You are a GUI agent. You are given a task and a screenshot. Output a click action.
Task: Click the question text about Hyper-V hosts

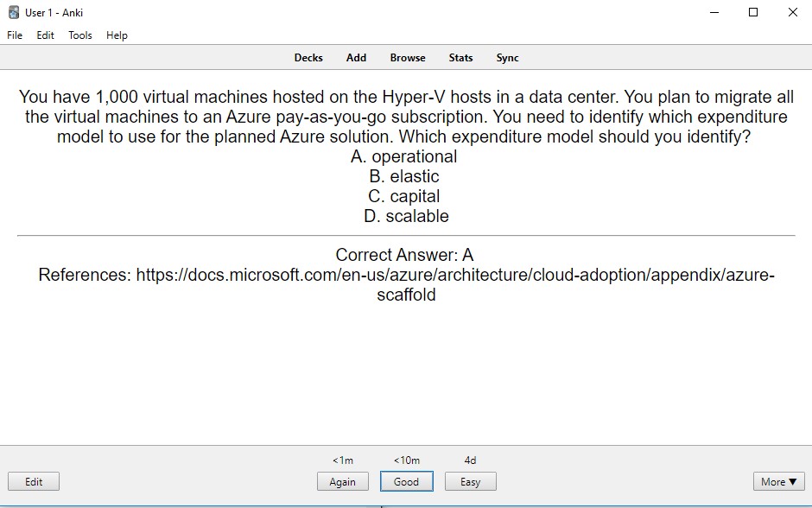(406, 117)
